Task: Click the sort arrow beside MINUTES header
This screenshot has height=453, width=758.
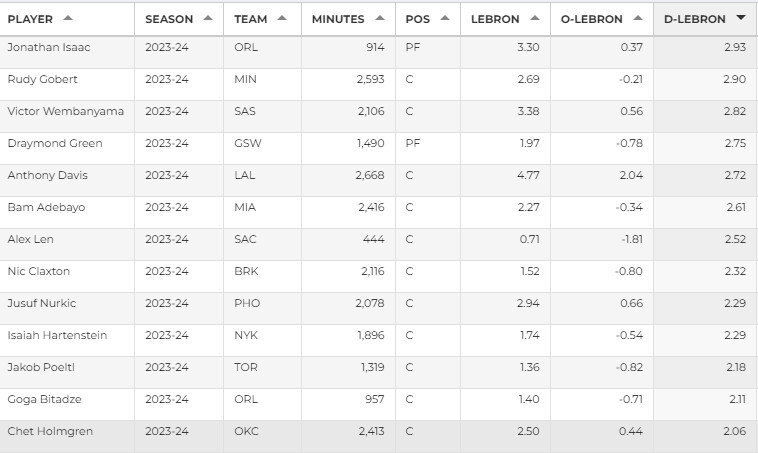Action: coord(379,19)
